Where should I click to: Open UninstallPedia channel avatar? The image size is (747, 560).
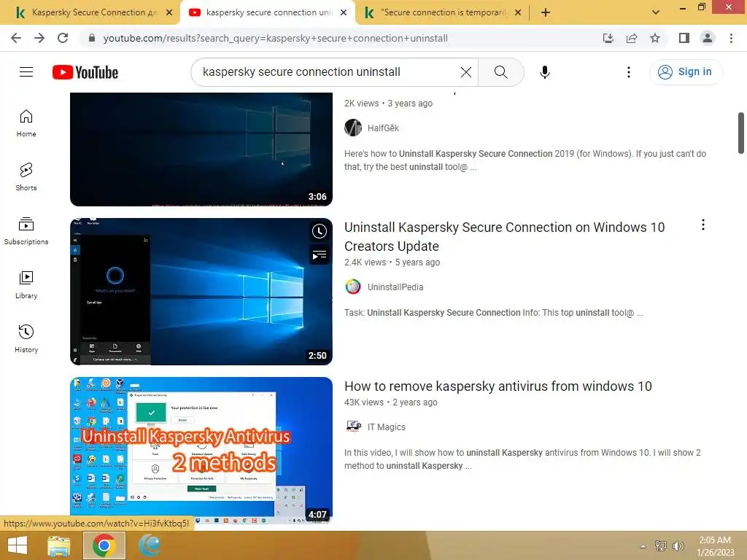[x=353, y=287]
